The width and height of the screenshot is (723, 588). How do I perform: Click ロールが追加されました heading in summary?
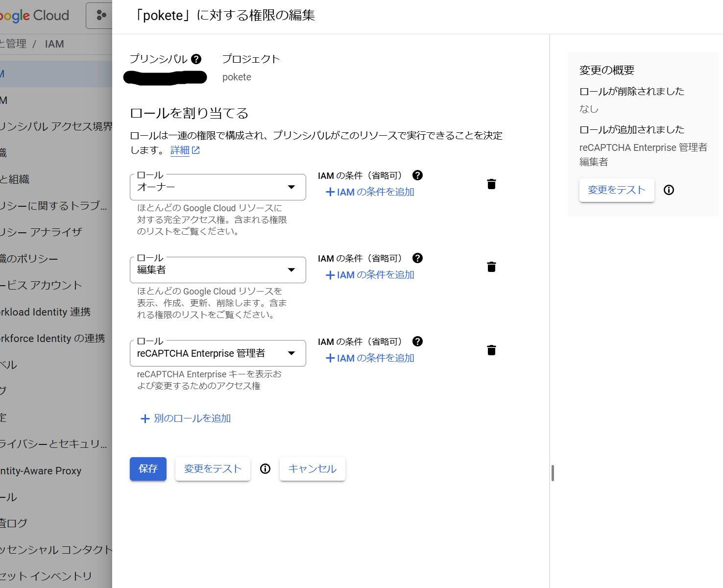pos(632,130)
